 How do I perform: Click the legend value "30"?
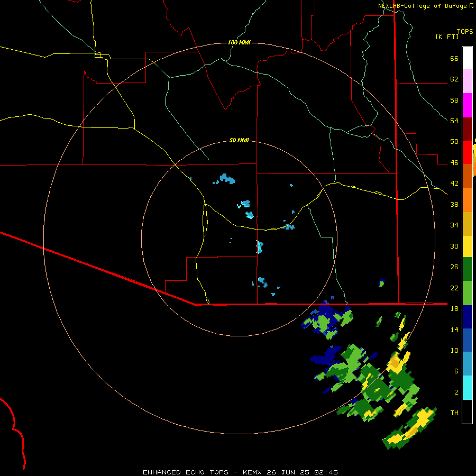[x=454, y=246]
